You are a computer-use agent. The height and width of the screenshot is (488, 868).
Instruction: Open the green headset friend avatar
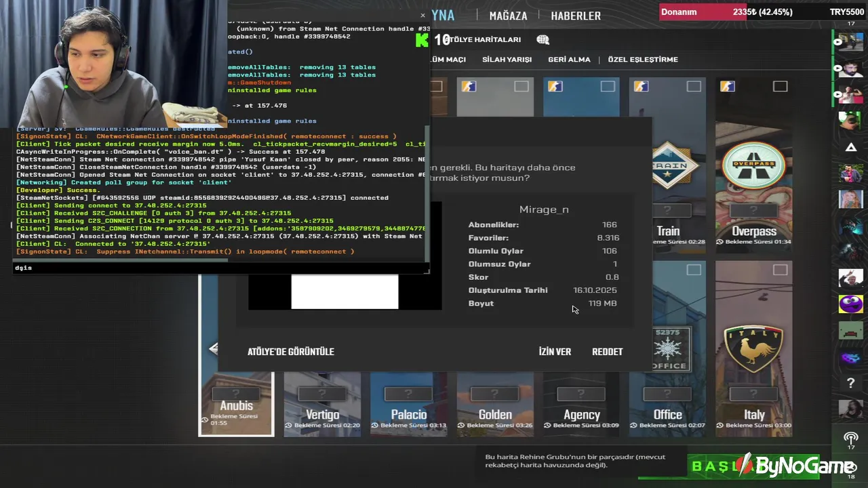850,121
